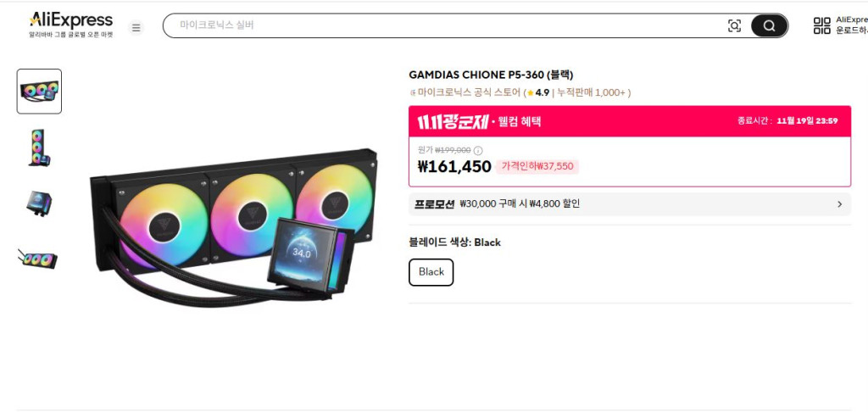Click the star rating 4.9

(x=537, y=92)
